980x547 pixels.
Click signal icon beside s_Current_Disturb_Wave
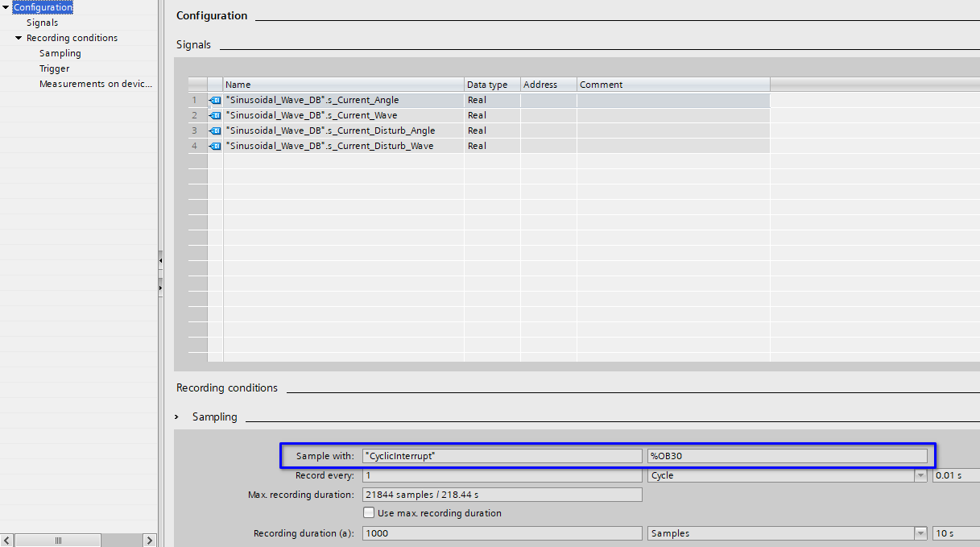pyautogui.click(x=215, y=147)
